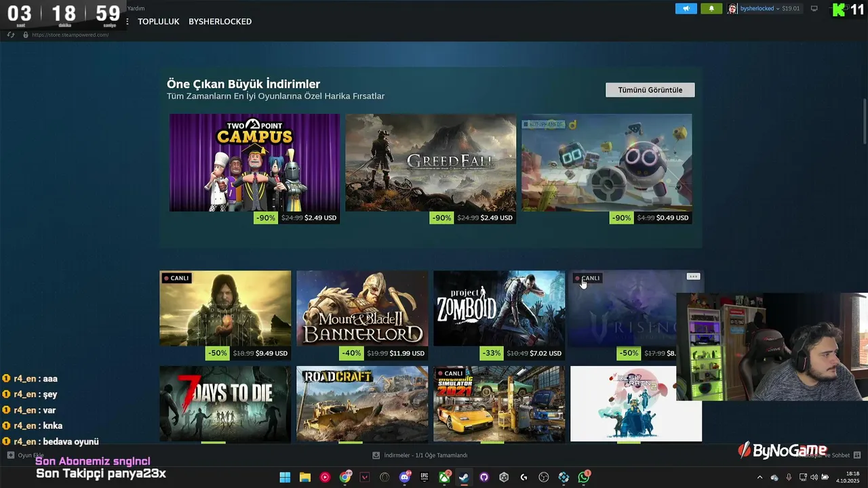Click the microphone tray icon
Viewport: 868px width, 488px height.
tap(789, 477)
